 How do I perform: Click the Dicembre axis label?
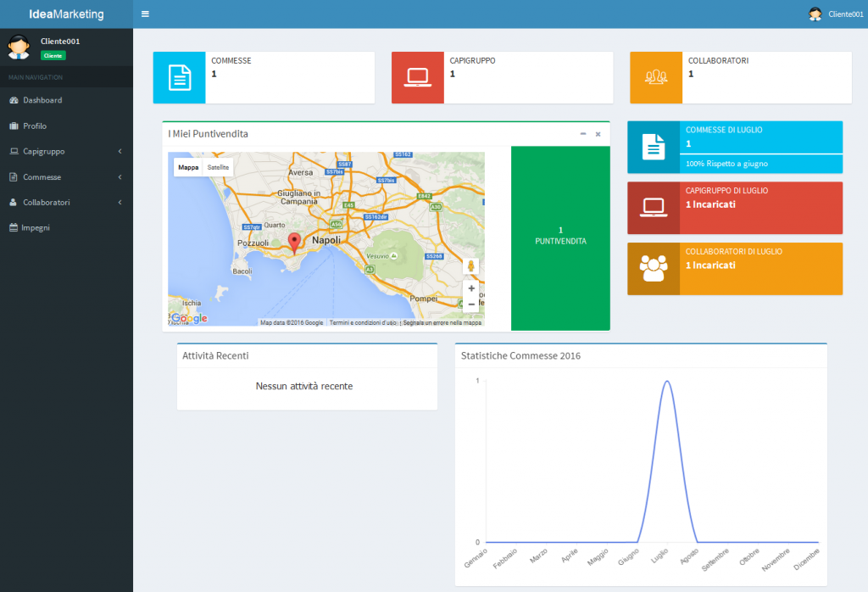pyautogui.click(x=806, y=559)
